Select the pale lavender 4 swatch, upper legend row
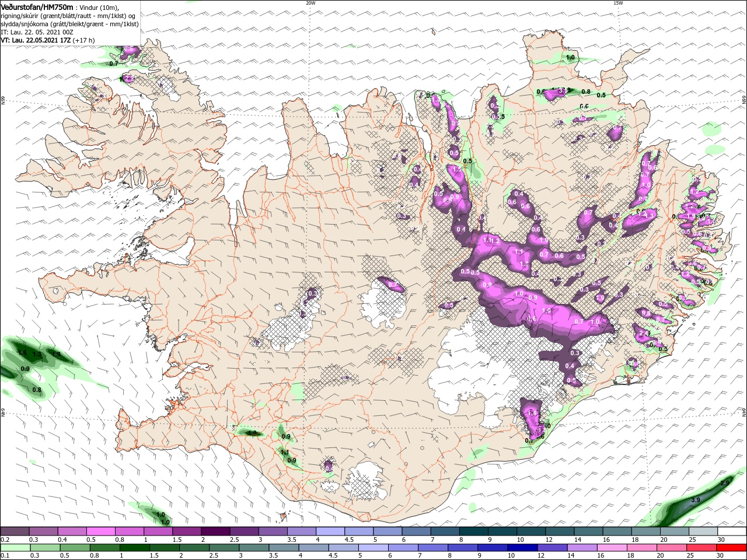Screen dimensions: 747x560 330,531
